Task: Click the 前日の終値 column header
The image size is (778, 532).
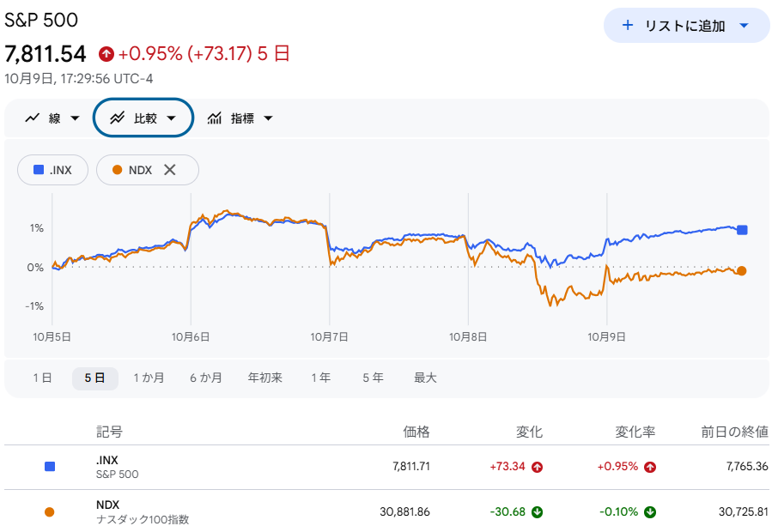Action: [x=734, y=432]
